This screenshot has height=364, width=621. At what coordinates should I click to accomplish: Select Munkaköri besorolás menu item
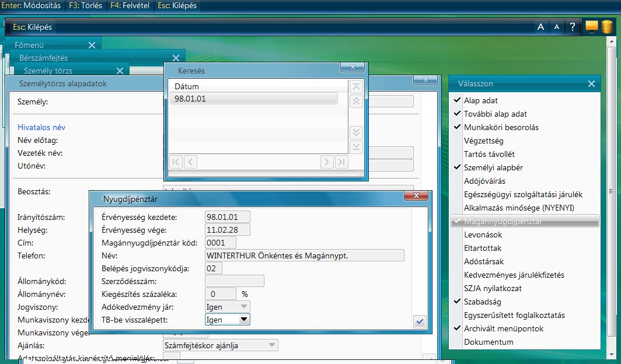coord(524,127)
